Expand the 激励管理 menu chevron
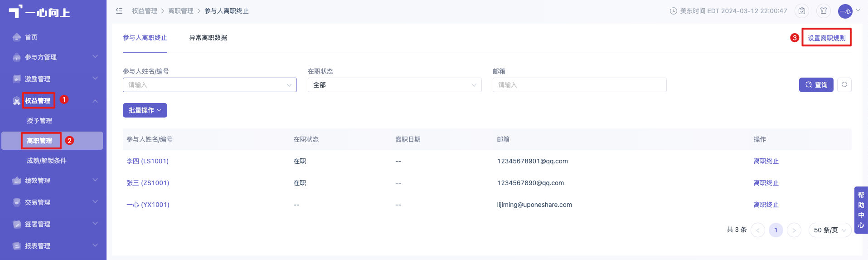Viewport: 868px width, 260px height. click(95, 78)
